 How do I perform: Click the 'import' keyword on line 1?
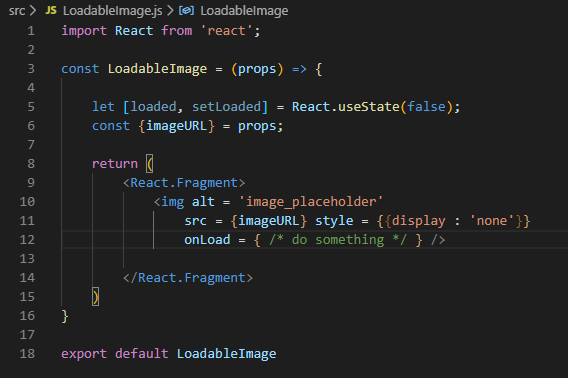tap(84, 31)
